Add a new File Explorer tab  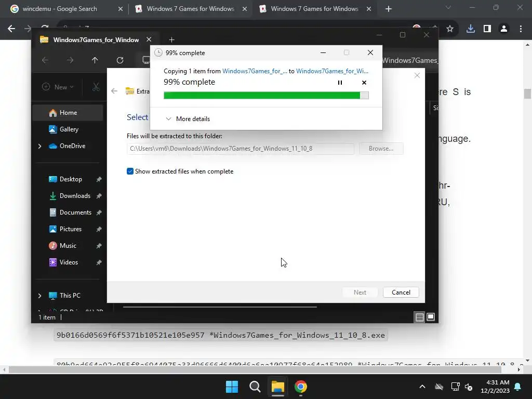171,40
